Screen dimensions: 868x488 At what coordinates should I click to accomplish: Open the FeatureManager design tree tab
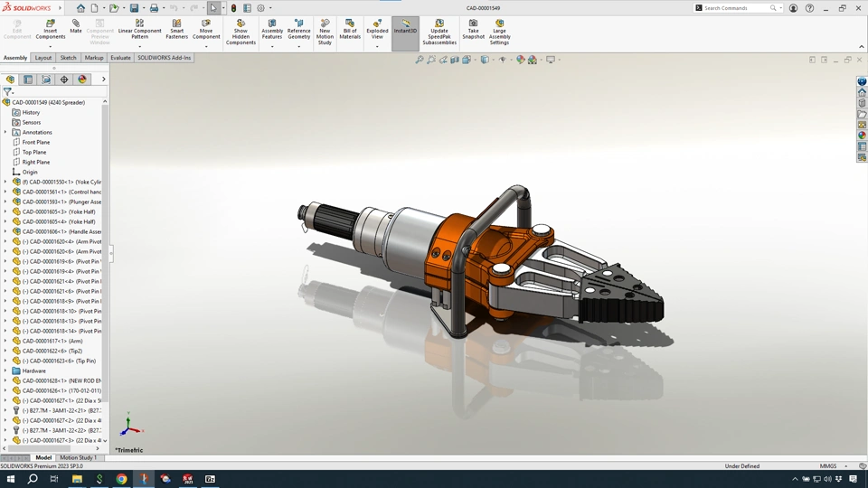point(10,80)
